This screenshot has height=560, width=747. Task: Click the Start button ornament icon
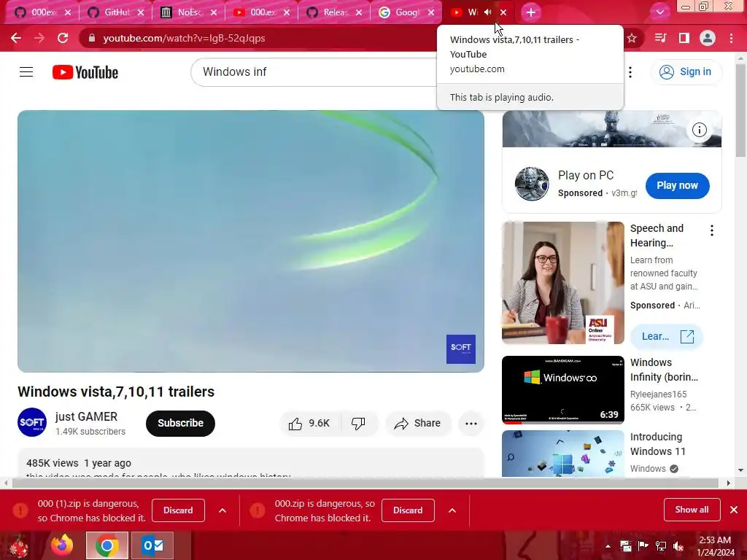18,545
